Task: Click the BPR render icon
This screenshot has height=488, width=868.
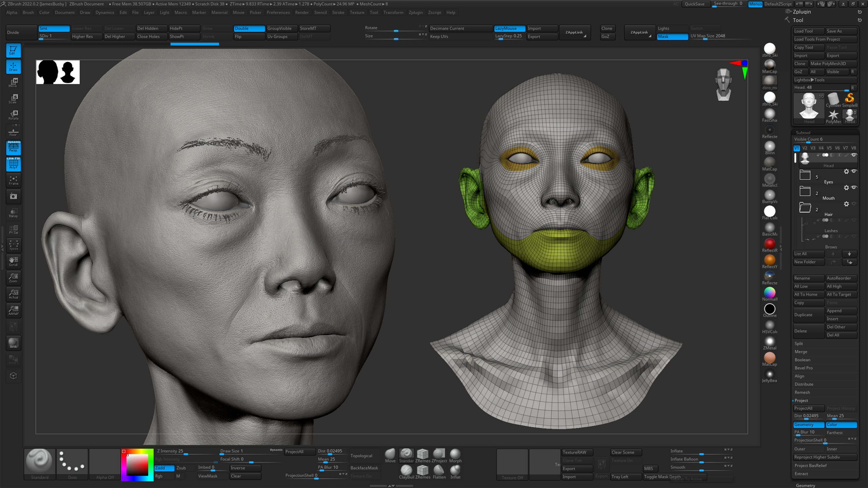Action: coord(13,343)
